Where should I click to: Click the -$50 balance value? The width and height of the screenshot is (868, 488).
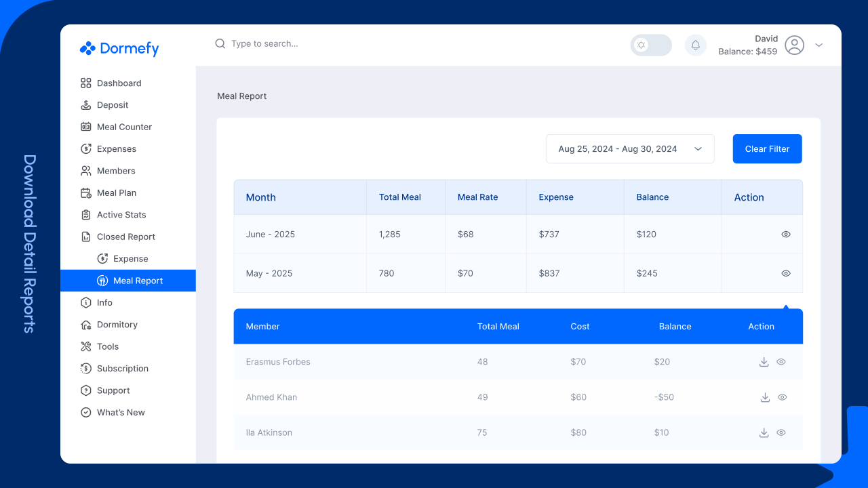pos(665,397)
